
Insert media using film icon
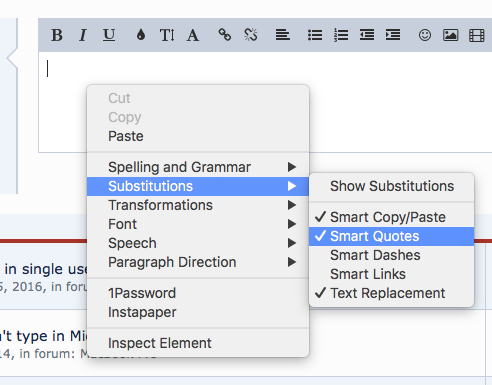[x=477, y=35]
